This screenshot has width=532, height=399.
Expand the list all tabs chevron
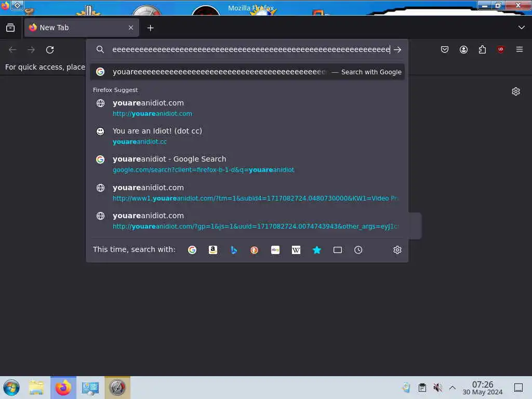pyautogui.click(x=522, y=28)
